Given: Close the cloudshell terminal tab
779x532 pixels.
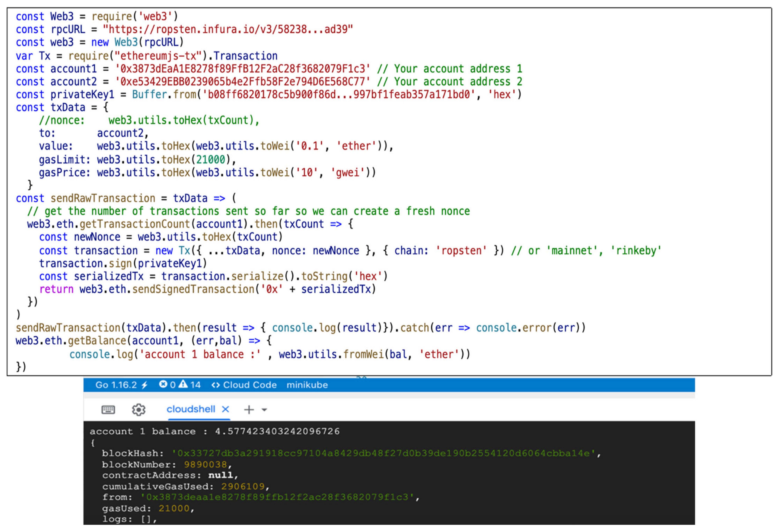Looking at the screenshot, I should 226,409.
